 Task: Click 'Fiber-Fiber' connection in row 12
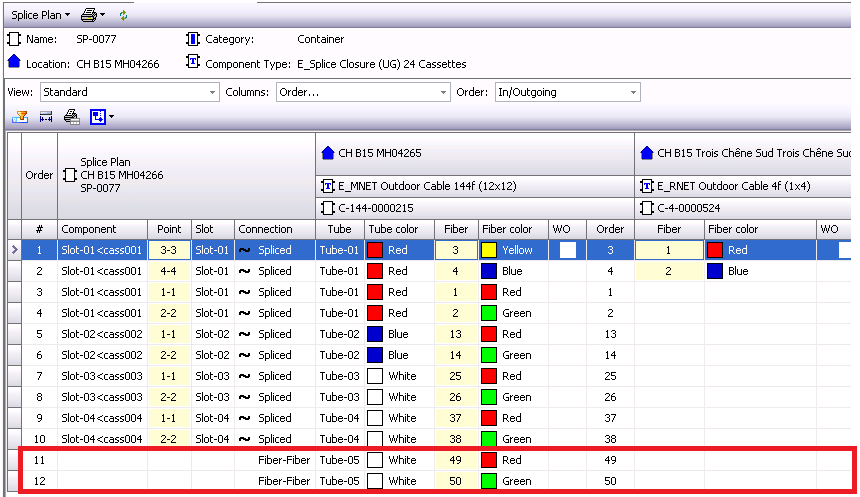coord(284,481)
